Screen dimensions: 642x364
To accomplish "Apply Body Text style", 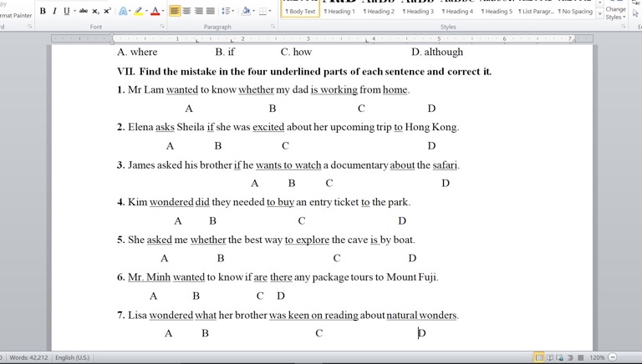I will tap(300, 8).
